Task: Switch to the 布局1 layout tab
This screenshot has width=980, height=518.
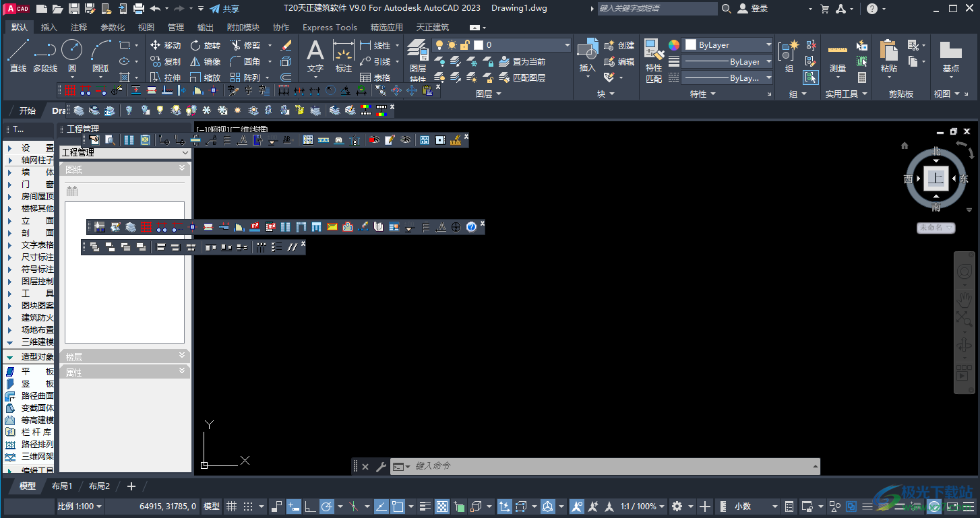Action: click(62, 486)
